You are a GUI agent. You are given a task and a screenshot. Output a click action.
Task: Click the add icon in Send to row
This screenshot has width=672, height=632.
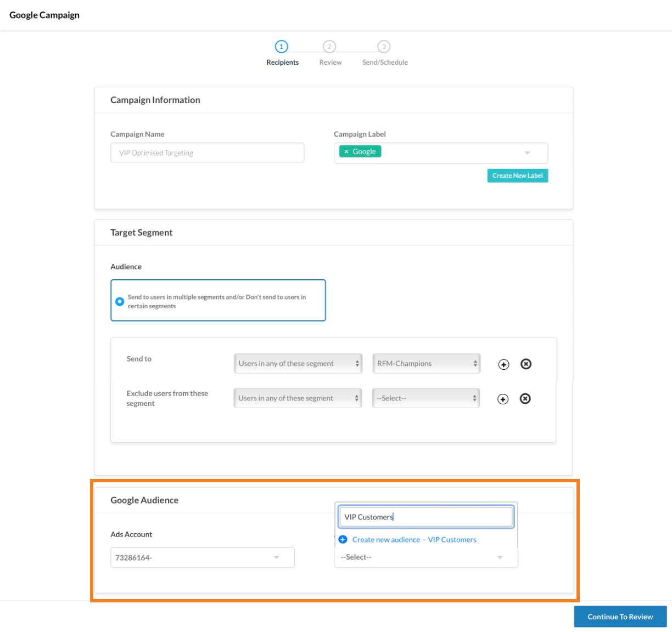coord(503,364)
